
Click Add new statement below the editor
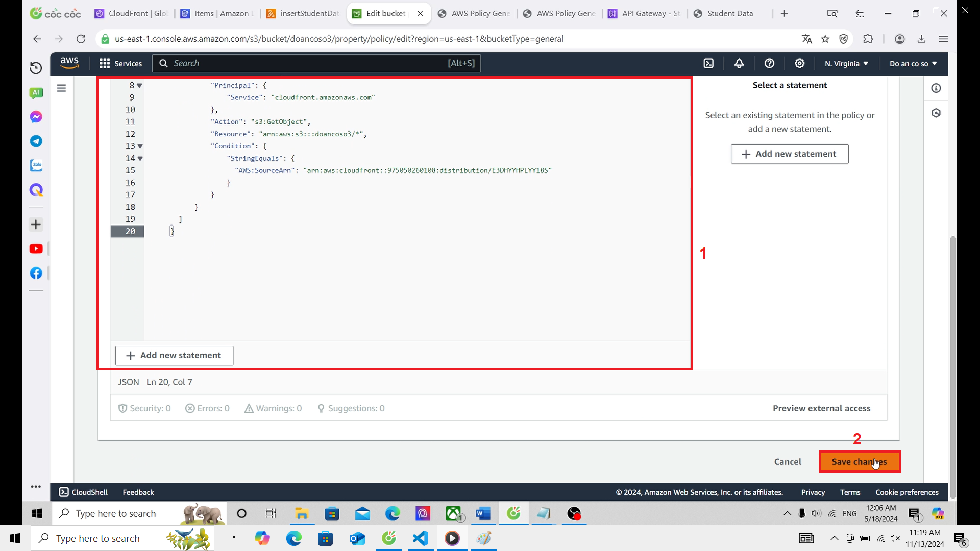pyautogui.click(x=174, y=355)
